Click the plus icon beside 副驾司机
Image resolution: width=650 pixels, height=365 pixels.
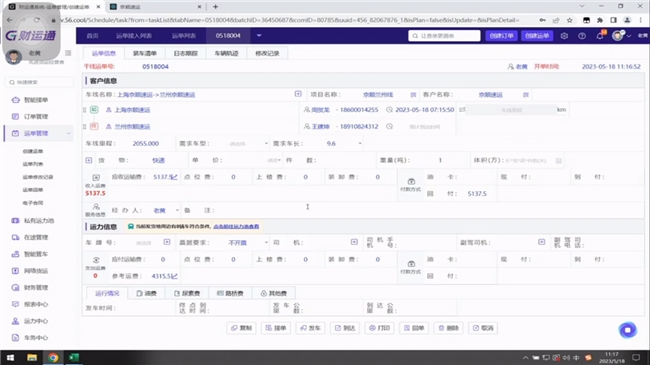(x=541, y=242)
